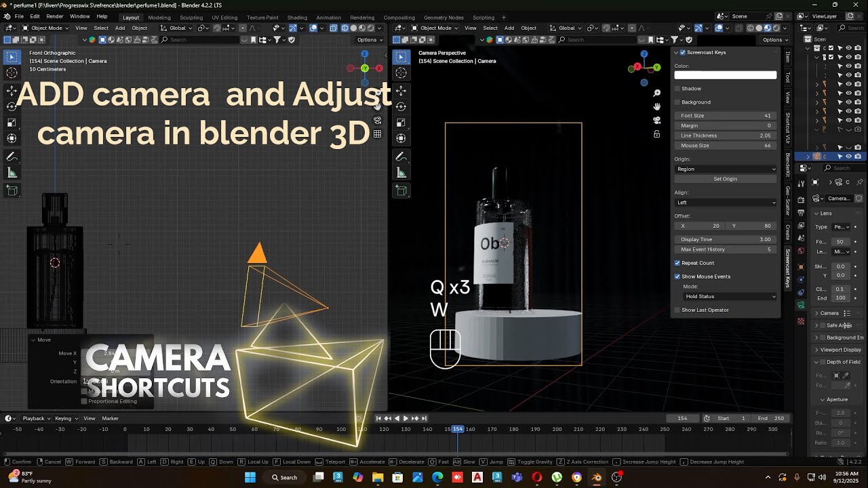Enable the Background checkbox in Screencast Keys

point(677,102)
